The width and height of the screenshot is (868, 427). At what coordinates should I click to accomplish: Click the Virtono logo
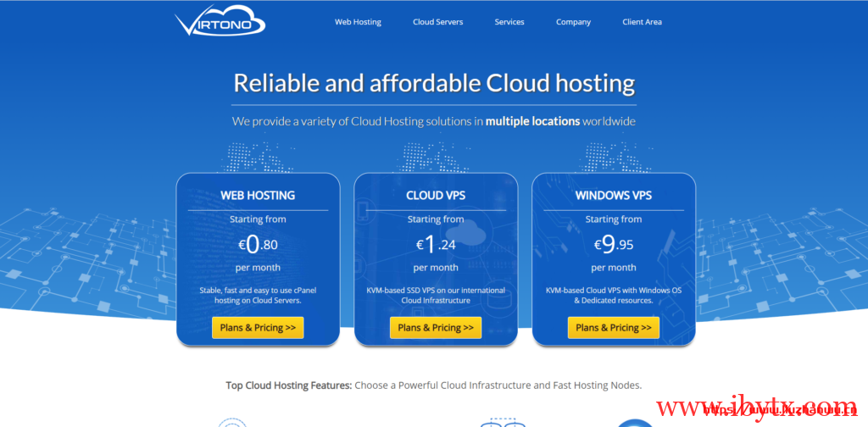(x=220, y=23)
